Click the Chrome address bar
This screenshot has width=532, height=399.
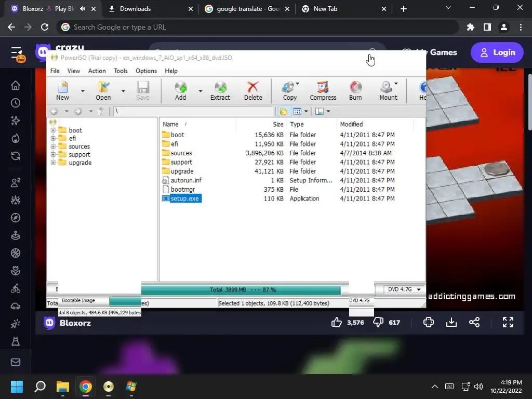[x=258, y=27]
